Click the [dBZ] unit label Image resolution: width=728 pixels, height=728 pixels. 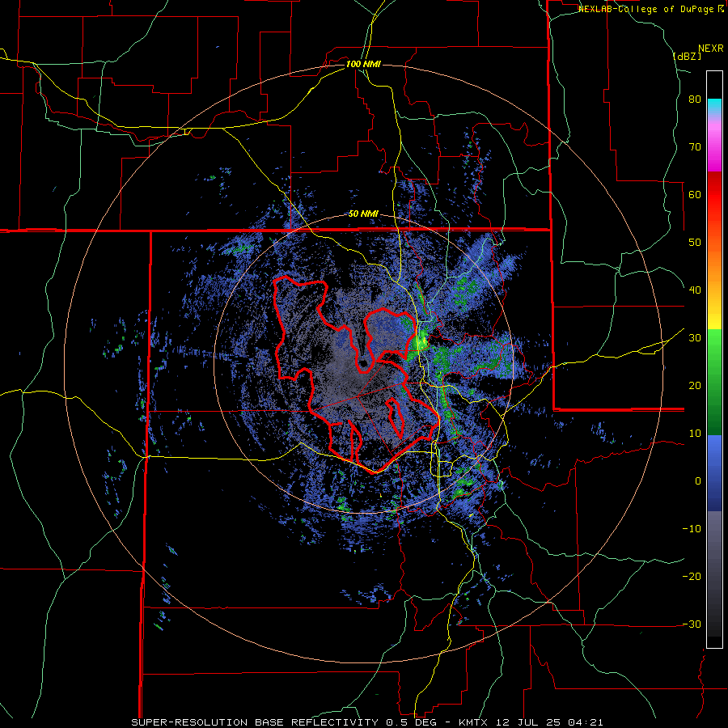point(687,56)
